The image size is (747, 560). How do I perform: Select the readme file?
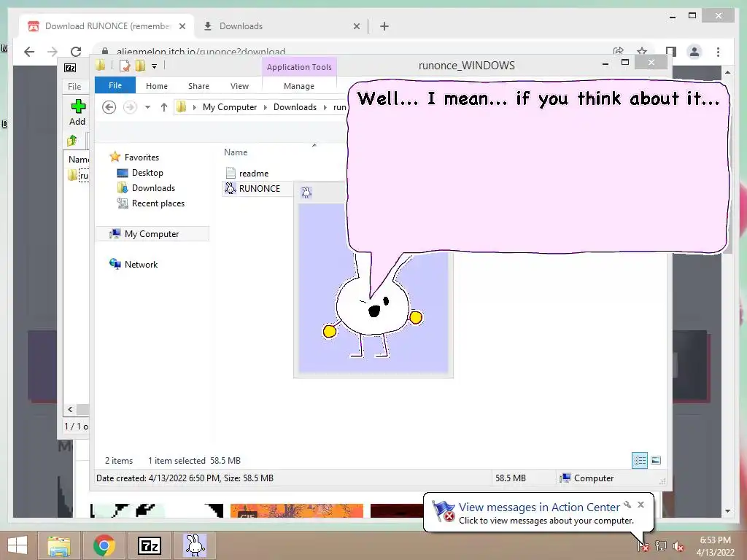click(253, 174)
